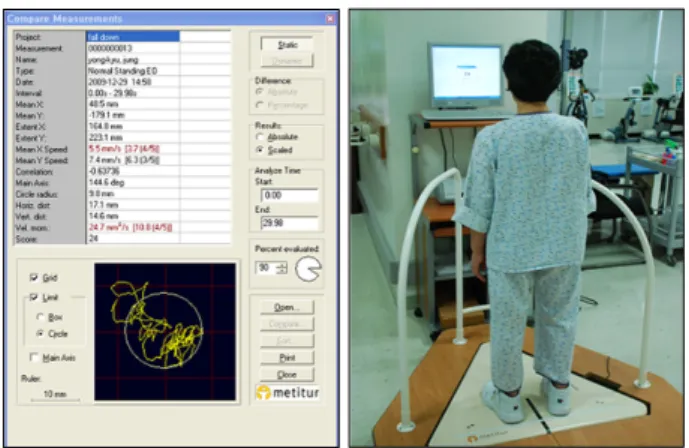Click the percent evaluated pie indicator
689x448 pixels.
(x=308, y=269)
